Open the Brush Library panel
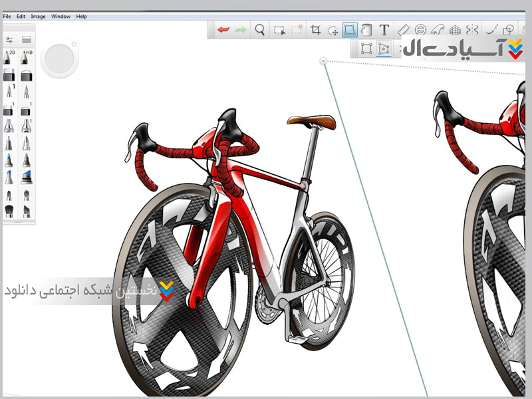 click(x=27, y=40)
